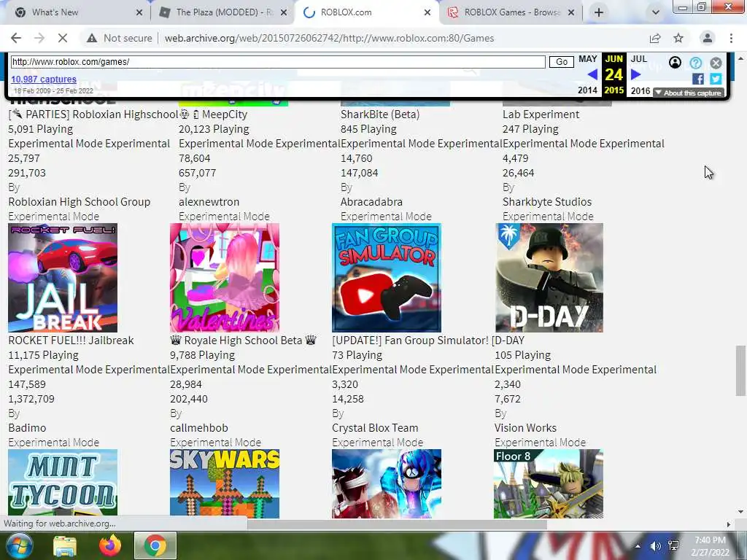This screenshot has height=560, width=747.
Task: Close the ROBLOX Games - Browse tab
Action: (x=571, y=12)
